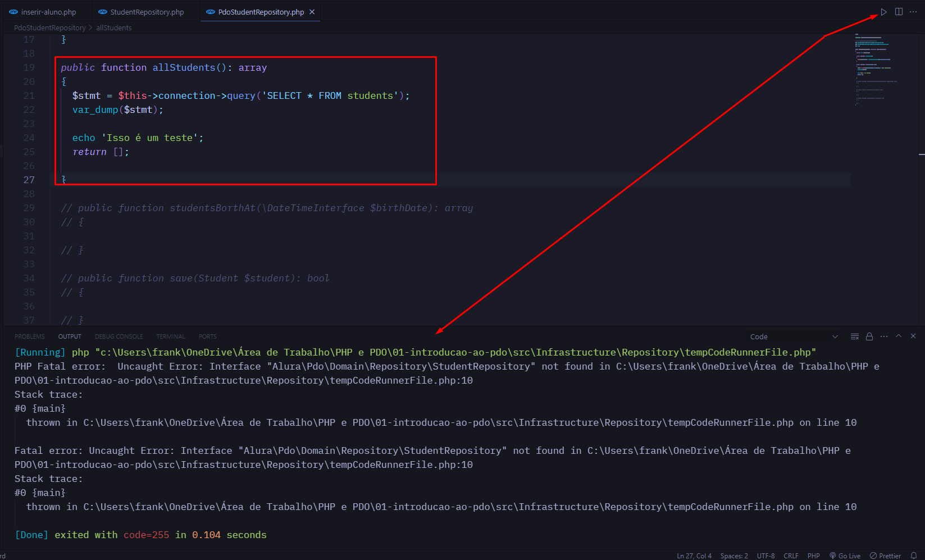
Task: Open the TERMINAL panel tab
Action: [171, 336]
